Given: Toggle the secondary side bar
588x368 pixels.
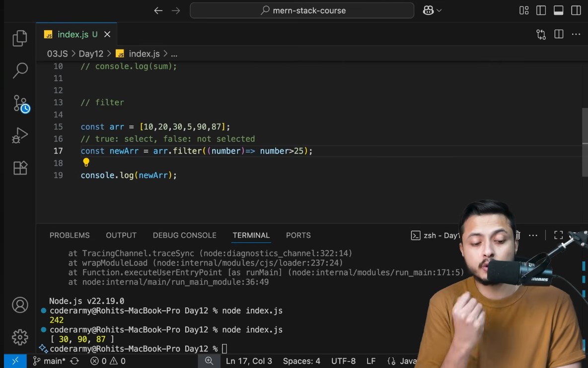Looking at the screenshot, I should click(x=576, y=10).
